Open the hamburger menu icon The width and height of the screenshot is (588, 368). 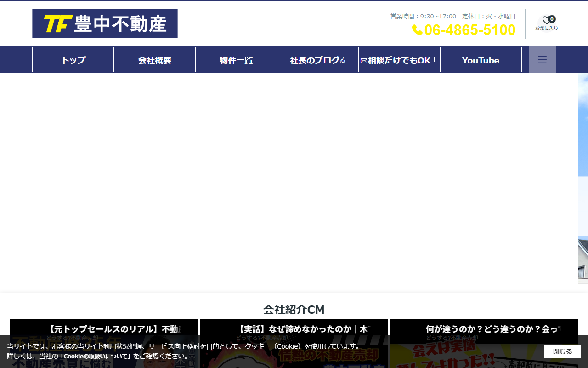pos(542,60)
